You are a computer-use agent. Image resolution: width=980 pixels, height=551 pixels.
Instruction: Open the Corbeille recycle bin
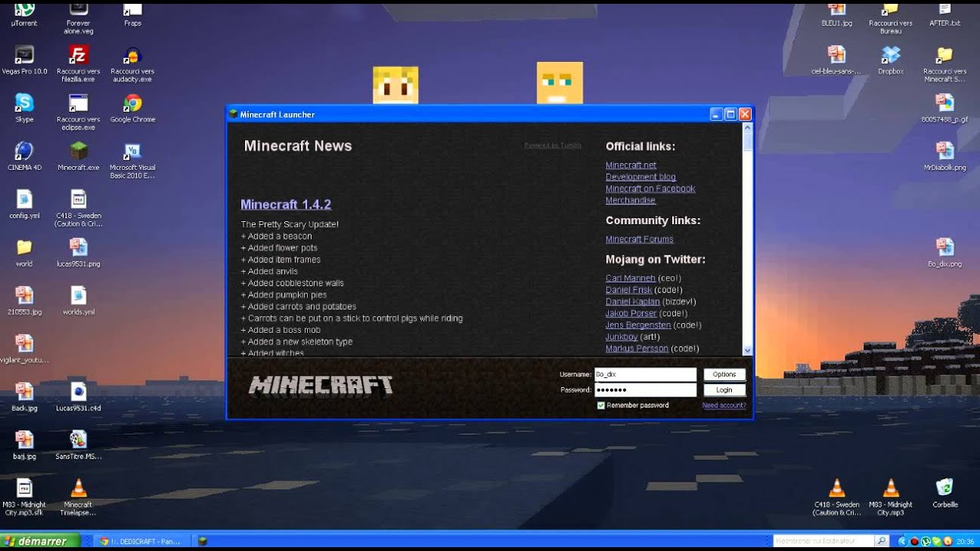click(945, 494)
